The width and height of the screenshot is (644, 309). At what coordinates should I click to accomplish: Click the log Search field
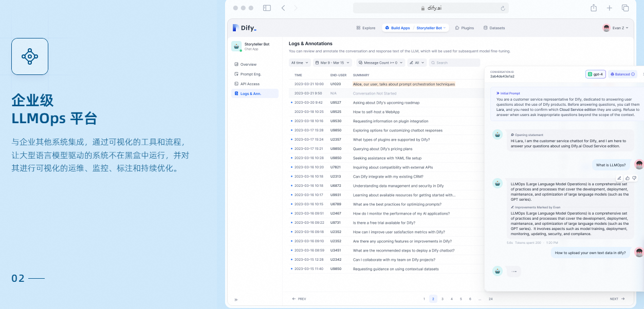point(454,63)
